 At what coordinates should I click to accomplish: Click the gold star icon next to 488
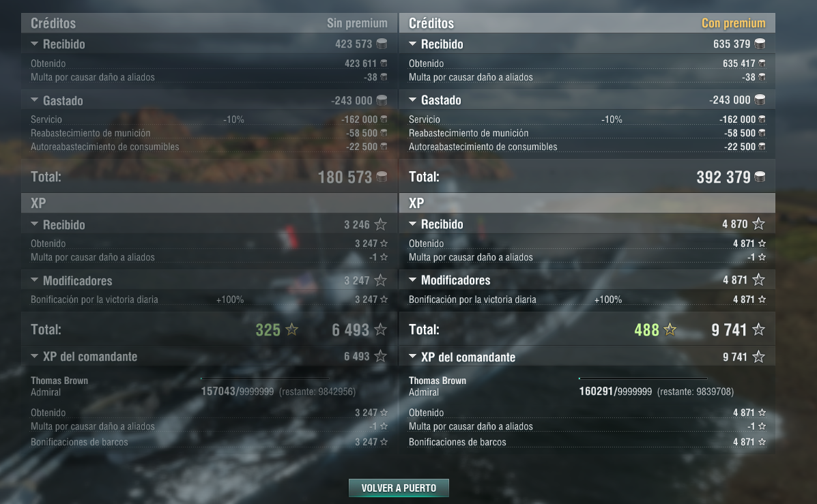pos(670,329)
